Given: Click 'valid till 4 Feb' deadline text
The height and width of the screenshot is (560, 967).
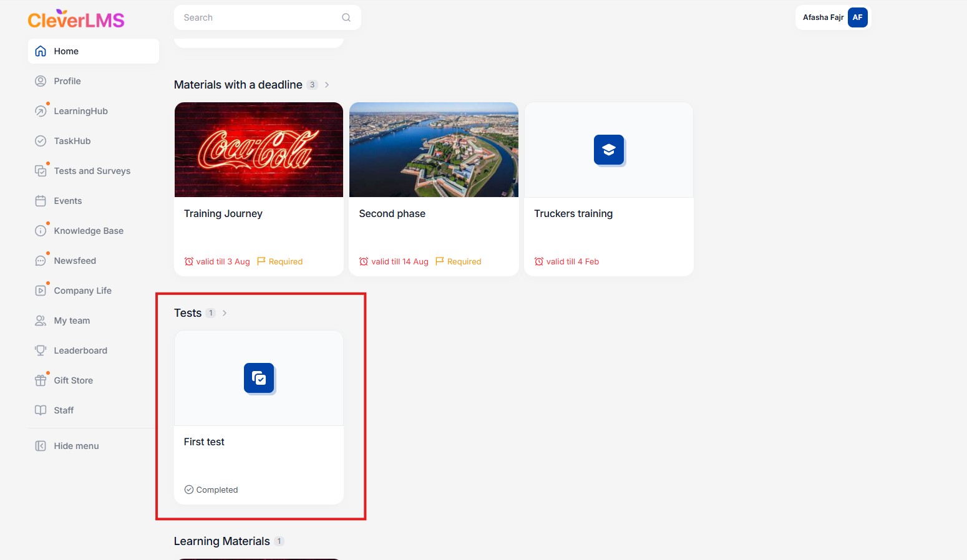Looking at the screenshot, I should click(573, 261).
